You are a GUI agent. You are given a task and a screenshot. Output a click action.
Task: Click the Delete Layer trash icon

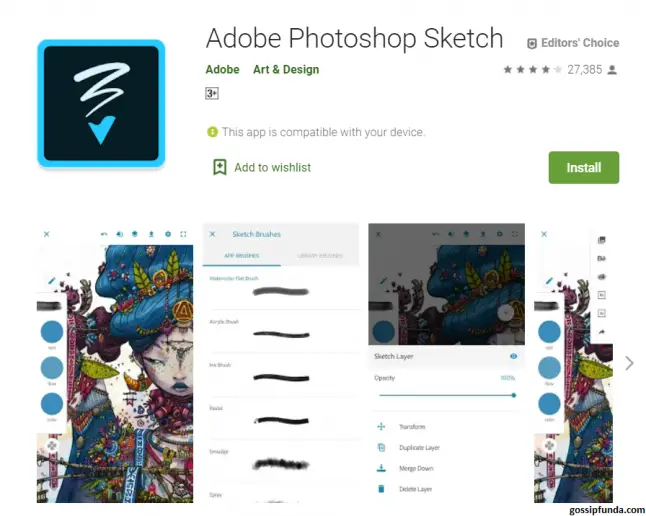pos(381,489)
